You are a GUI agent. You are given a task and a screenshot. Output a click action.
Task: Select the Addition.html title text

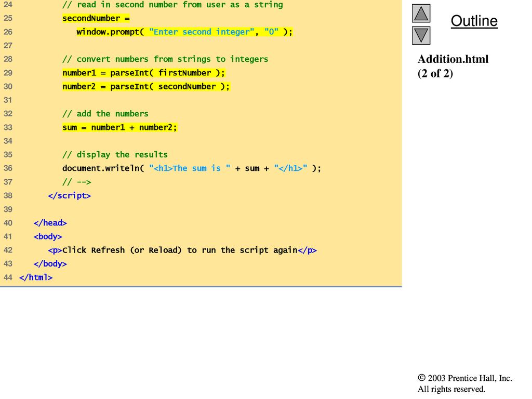point(453,59)
